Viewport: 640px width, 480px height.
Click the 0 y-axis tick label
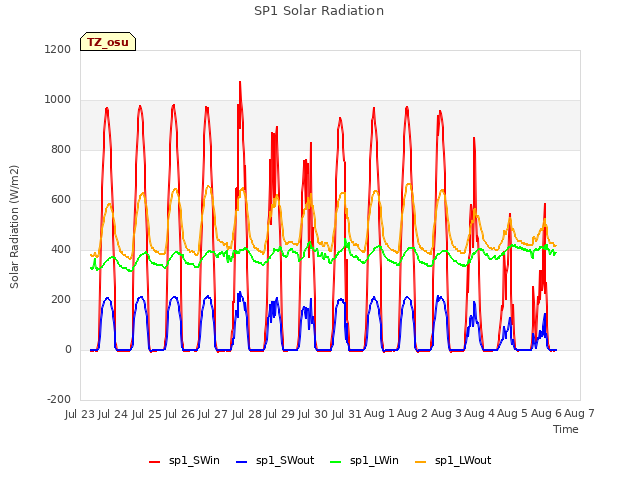(68, 349)
